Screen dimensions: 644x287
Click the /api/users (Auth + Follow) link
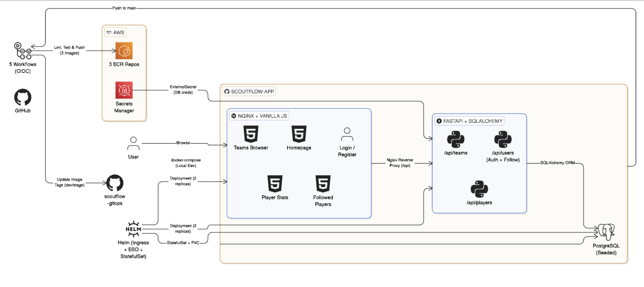pyautogui.click(x=503, y=156)
